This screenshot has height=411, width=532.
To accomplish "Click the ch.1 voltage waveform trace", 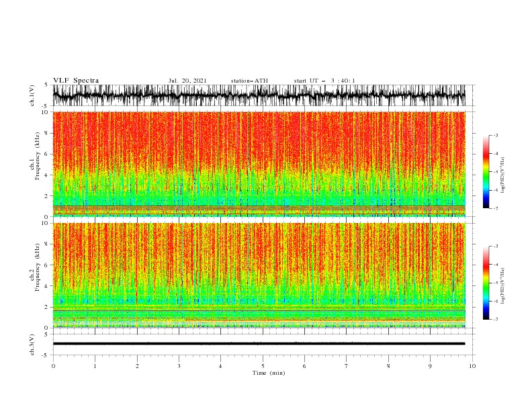I will (259, 95).
